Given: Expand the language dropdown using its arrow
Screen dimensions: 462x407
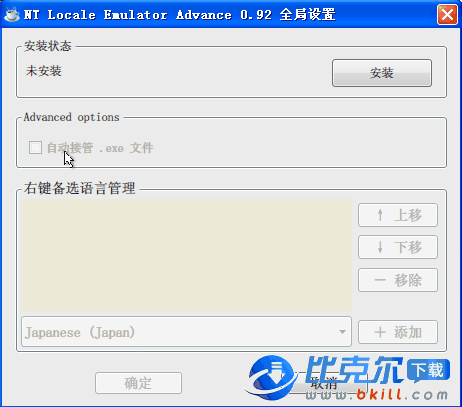Looking at the screenshot, I should click(342, 332).
